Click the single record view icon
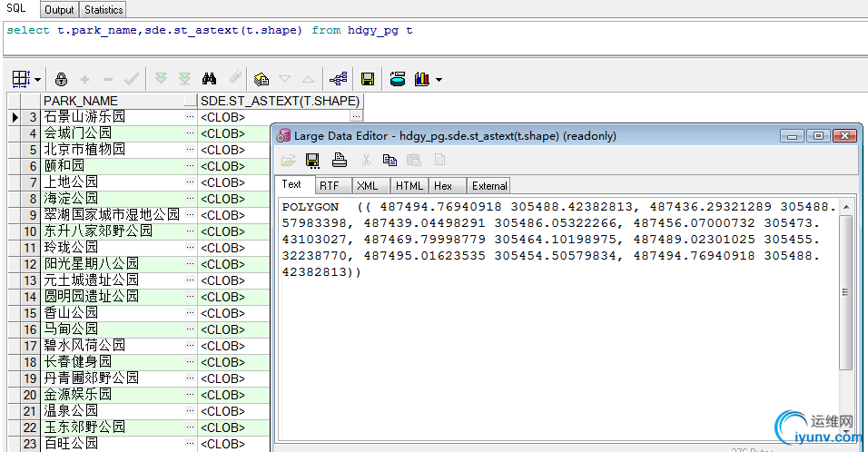The width and height of the screenshot is (868, 452). 261,79
